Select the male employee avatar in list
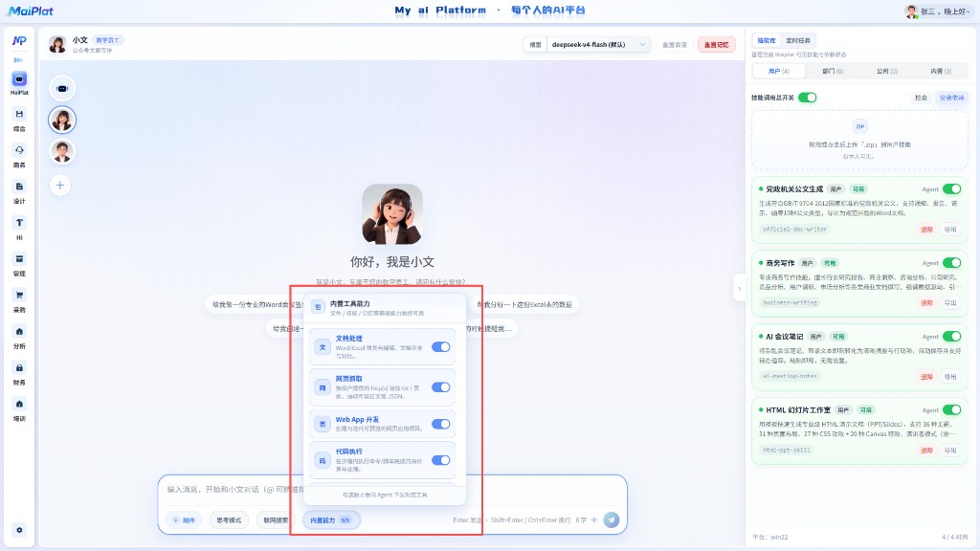This screenshot has height=551, width=980. (62, 152)
